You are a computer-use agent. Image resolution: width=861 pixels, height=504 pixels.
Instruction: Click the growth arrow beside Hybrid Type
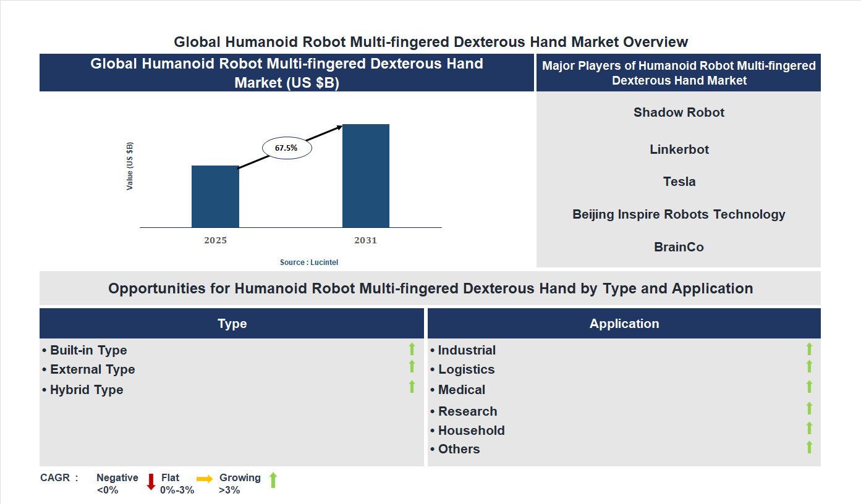[412, 388]
